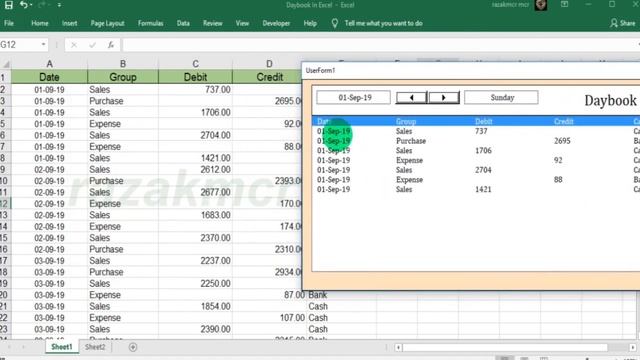Select column A header
The height and width of the screenshot is (360, 640).
[49, 64]
